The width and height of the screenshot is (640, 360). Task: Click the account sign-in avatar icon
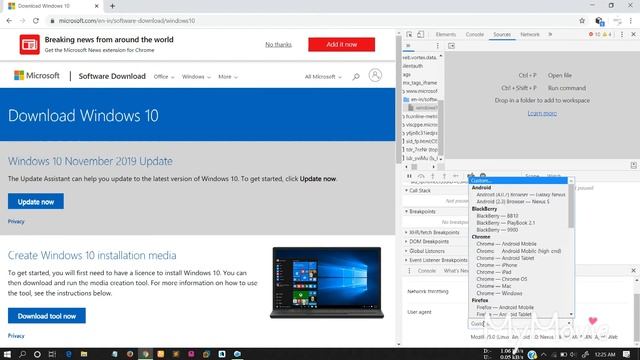tap(375, 76)
